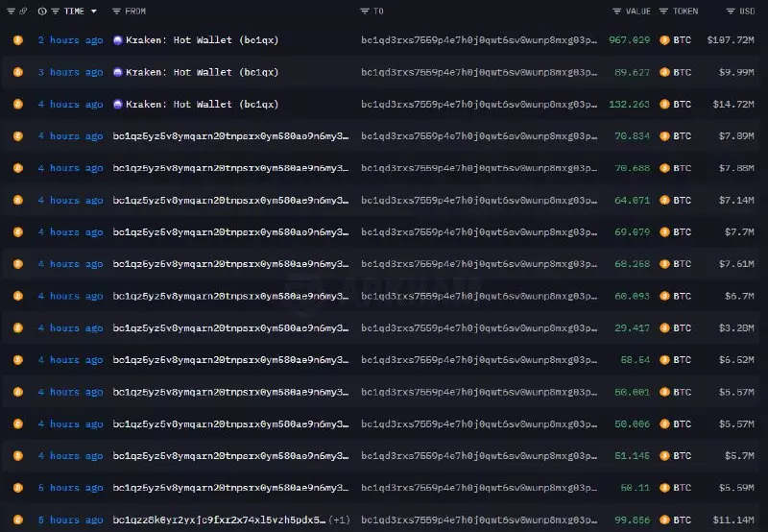This screenshot has width=768, height=532.
Task: Click the filter icon next to FROM header
Action: pos(117,12)
